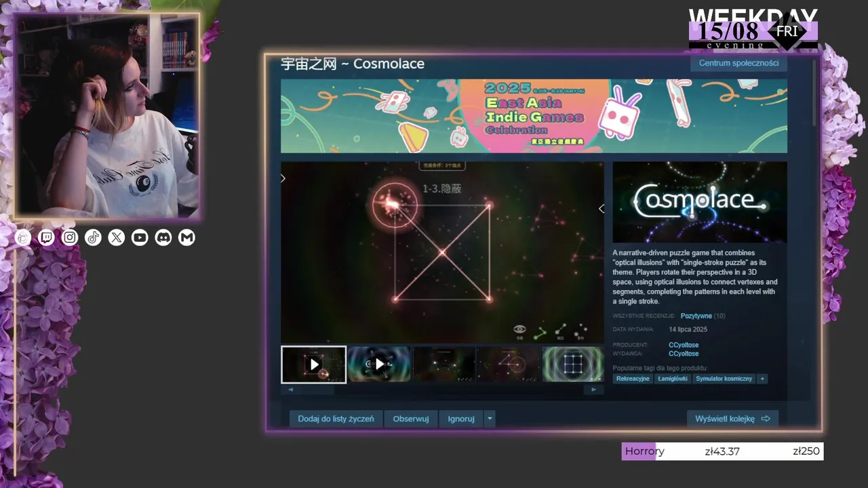Screen dimensions: 868x488
Task: Click the Instagram icon in overlay
Action: click(70, 237)
